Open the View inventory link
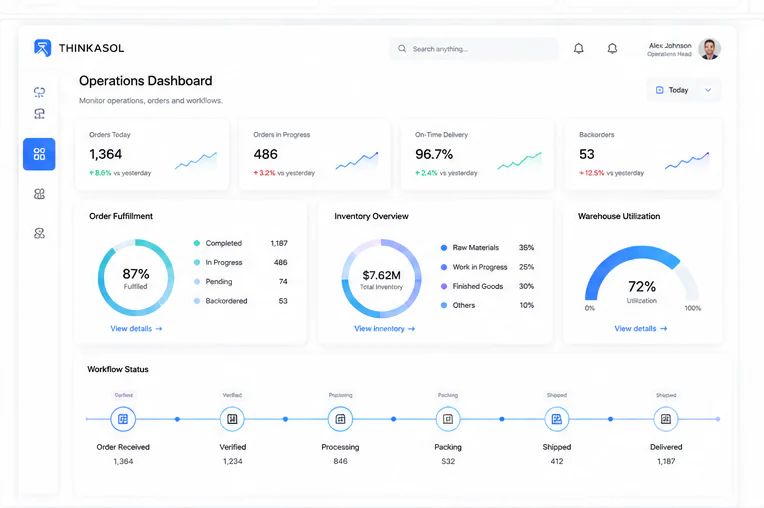Screen dimensions: 764x508 click(384, 329)
